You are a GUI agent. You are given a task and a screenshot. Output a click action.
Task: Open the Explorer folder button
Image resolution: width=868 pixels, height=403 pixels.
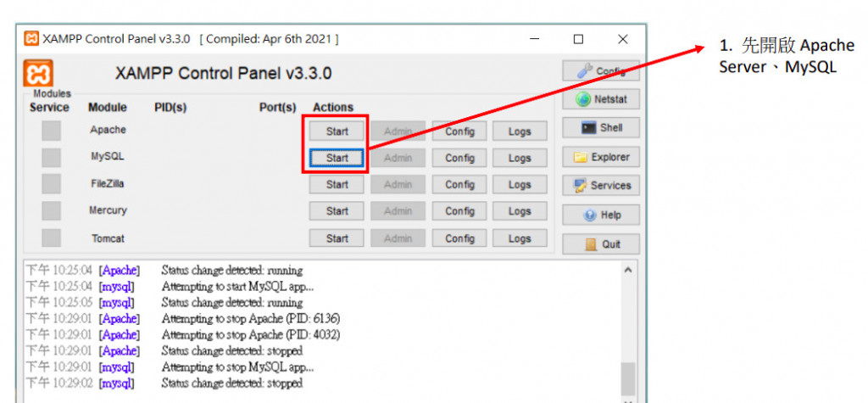click(601, 157)
